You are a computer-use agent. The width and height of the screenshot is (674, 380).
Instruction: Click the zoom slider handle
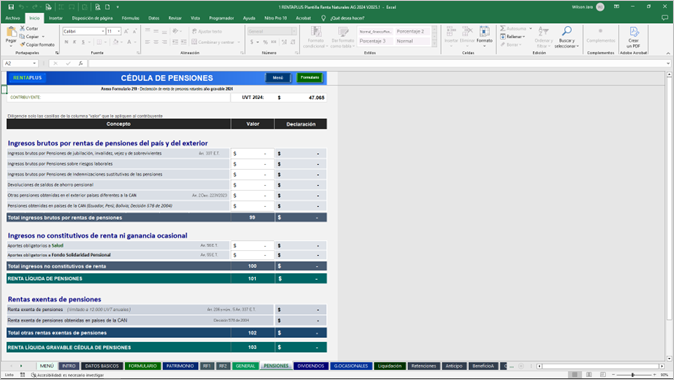(633, 375)
